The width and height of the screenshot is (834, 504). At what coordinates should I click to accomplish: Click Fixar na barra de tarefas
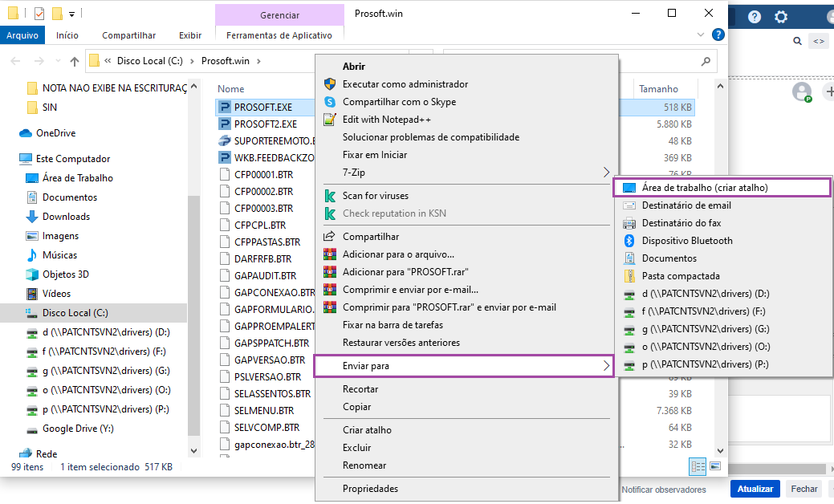pos(393,325)
